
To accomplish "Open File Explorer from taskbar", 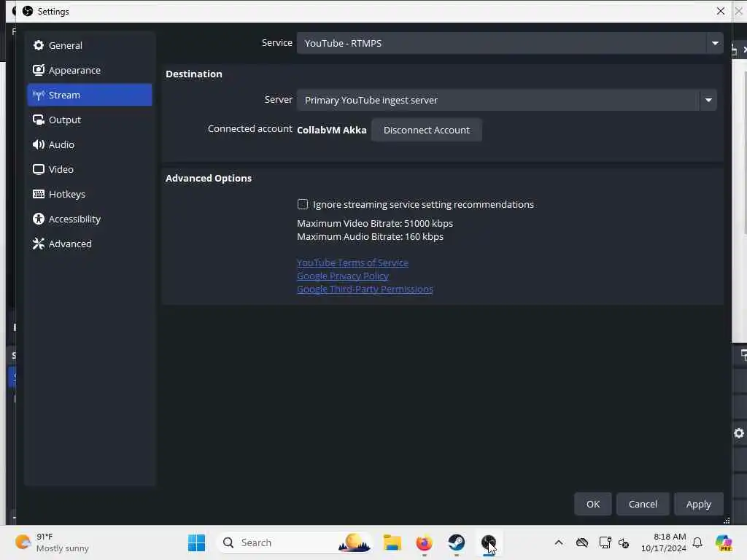I will tap(392, 542).
